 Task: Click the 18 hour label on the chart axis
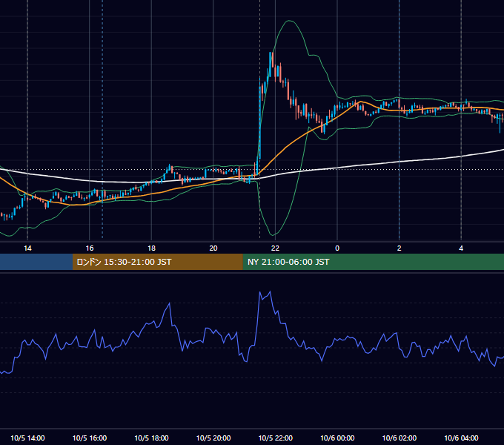(x=151, y=248)
